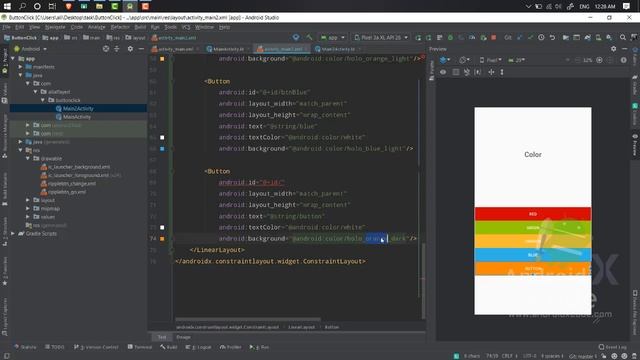Image resolution: width=640 pixels, height=360 pixels.
Task: Open the Navigate menu
Action: [x=55, y=27]
